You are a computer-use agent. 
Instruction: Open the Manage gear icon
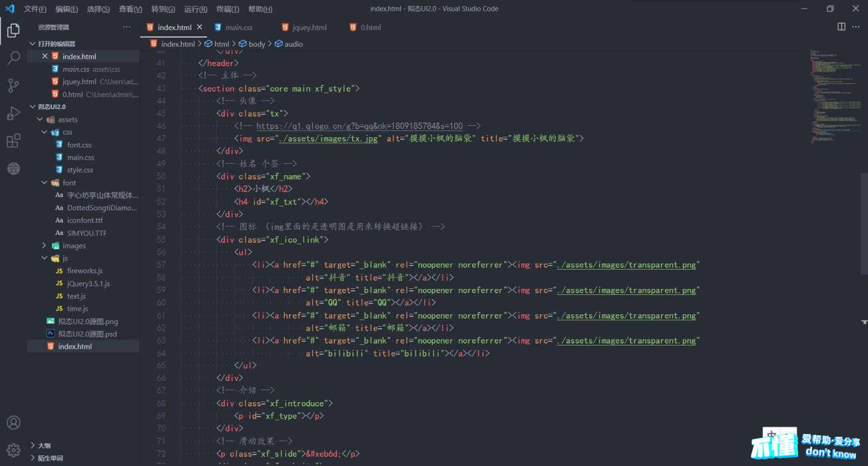click(13, 450)
